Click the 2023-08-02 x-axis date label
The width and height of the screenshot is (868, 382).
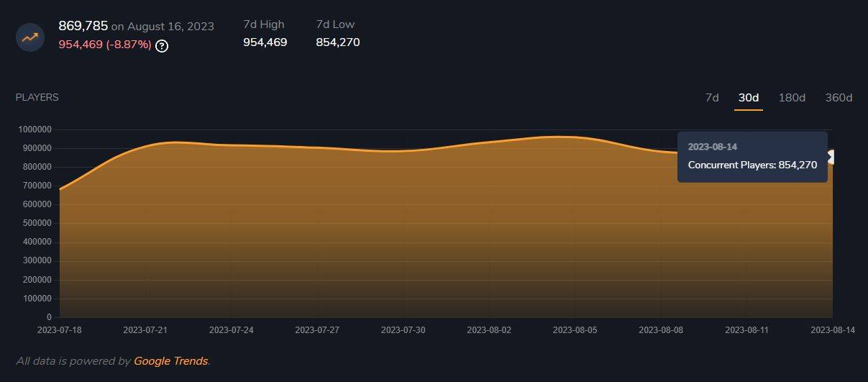[489, 330]
